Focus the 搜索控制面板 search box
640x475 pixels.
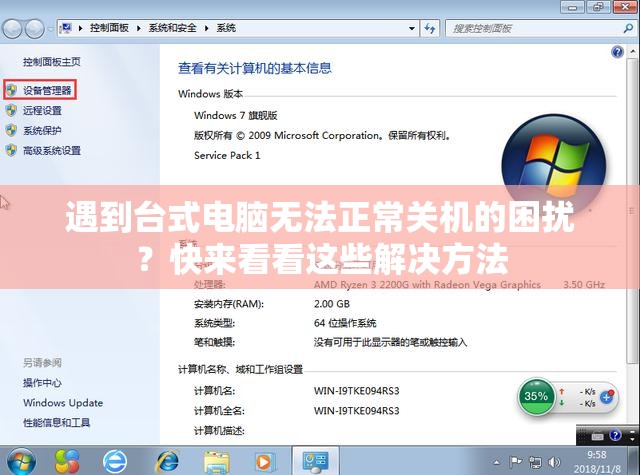point(535,28)
